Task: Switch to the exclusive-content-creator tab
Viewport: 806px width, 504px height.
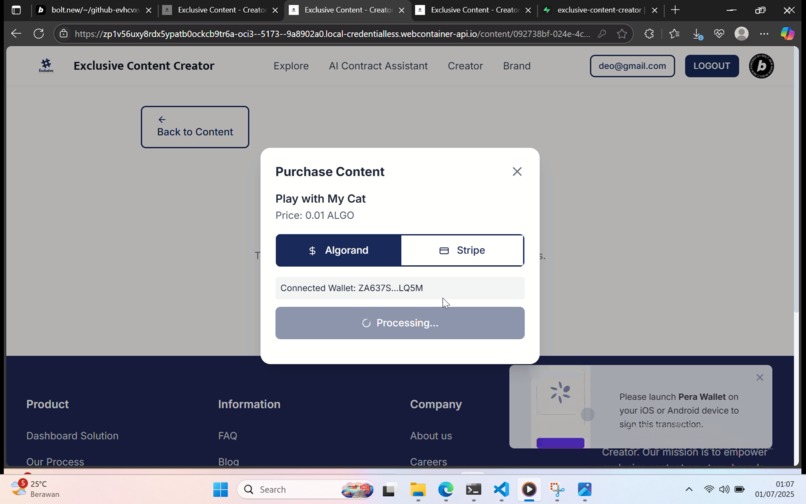Action: point(599,10)
